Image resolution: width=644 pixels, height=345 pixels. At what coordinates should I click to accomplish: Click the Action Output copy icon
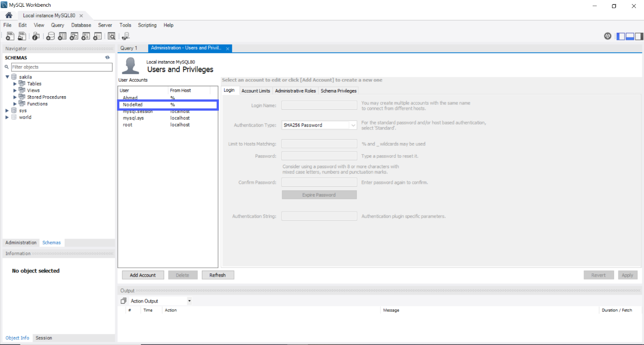tap(124, 301)
